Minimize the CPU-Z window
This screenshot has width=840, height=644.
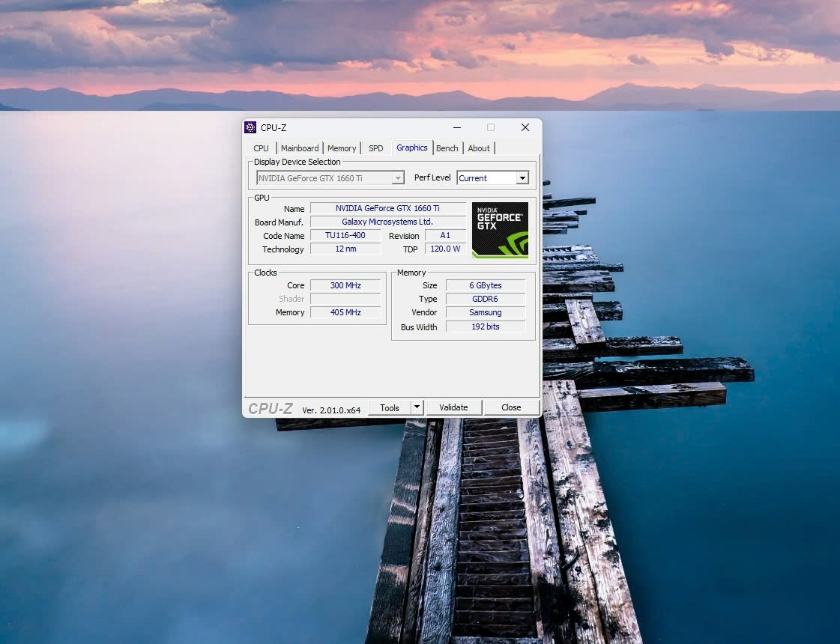click(x=457, y=127)
